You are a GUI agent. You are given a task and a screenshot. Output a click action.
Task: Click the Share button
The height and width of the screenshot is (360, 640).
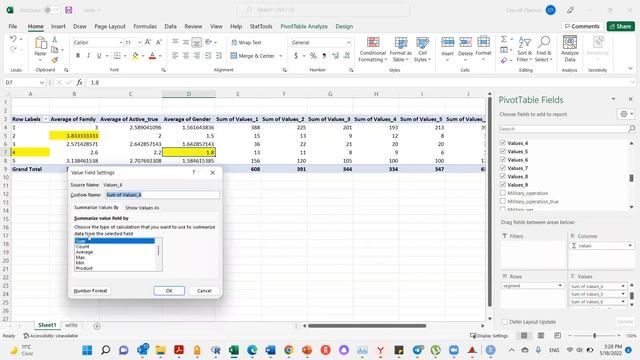pos(620,26)
